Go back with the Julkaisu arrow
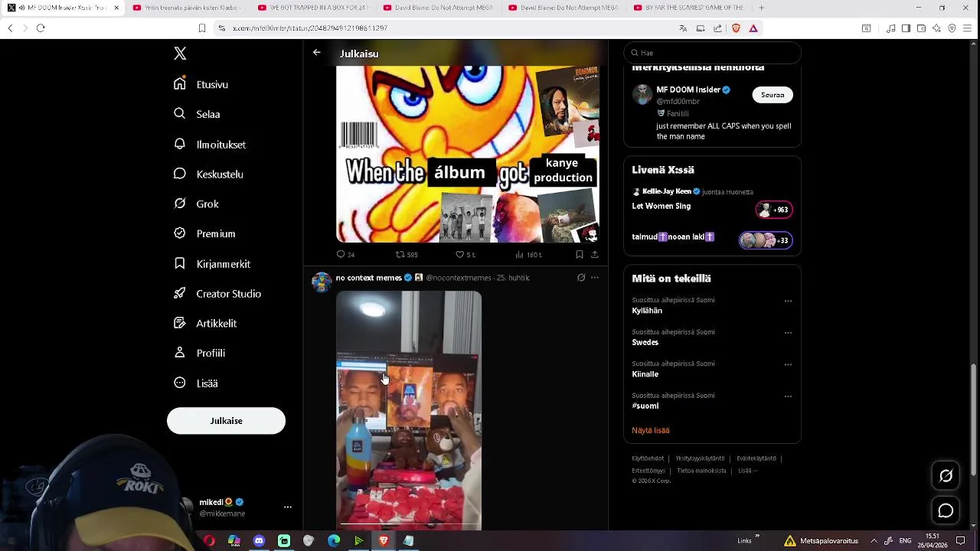This screenshot has height=551, width=980. [316, 53]
